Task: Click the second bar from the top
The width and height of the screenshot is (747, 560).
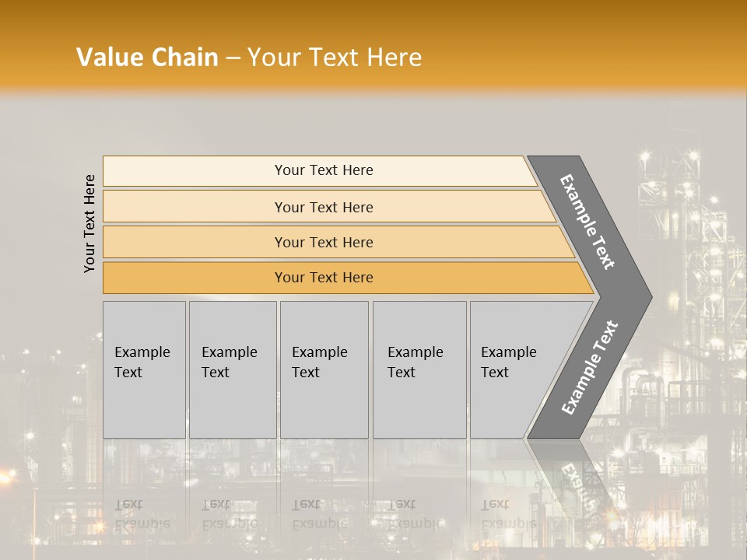Action: coord(324,207)
